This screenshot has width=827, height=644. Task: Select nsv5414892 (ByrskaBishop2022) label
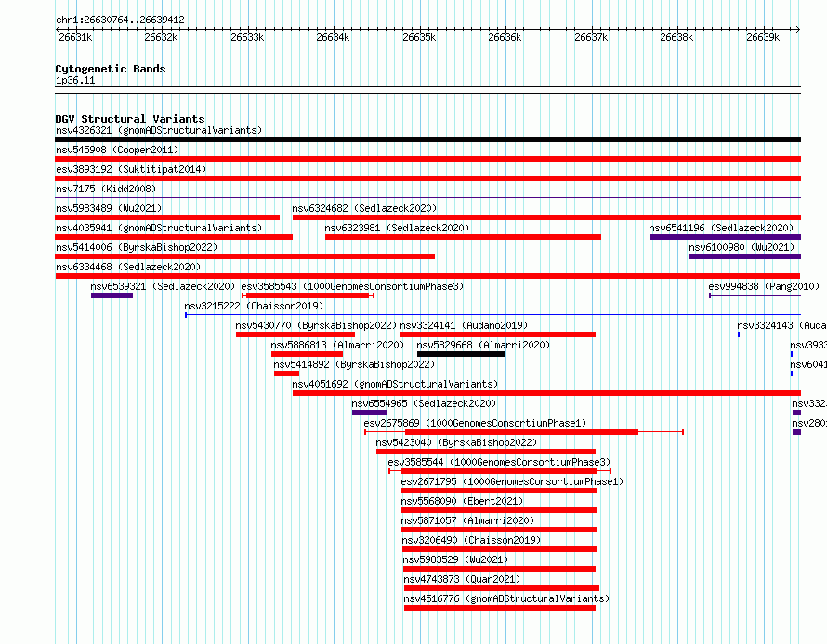click(x=354, y=364)
